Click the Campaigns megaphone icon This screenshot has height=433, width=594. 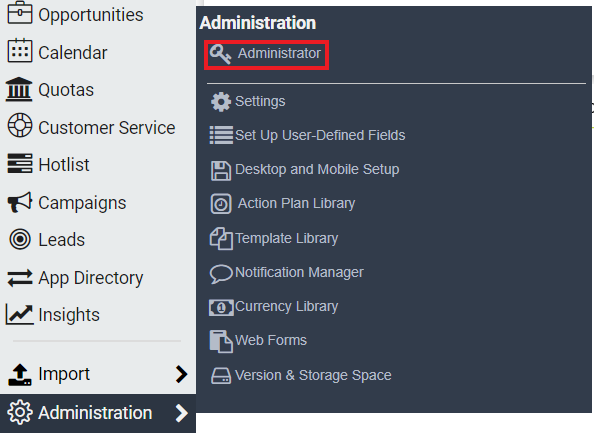pyautogui.click(x=20, y=202)
